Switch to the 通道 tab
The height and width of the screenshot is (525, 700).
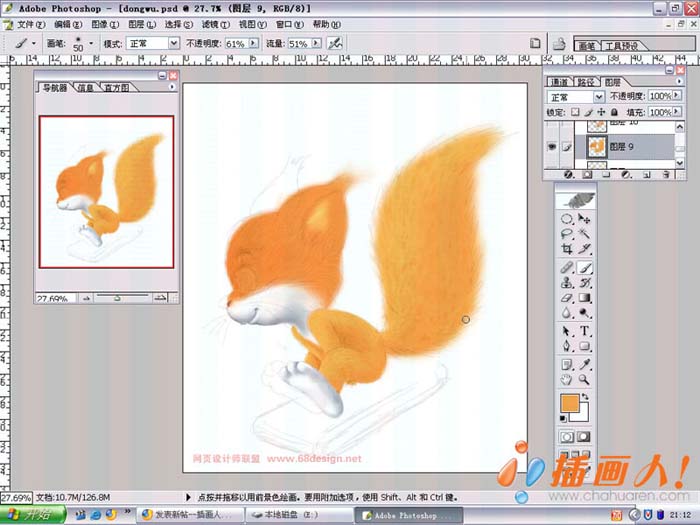pos(559,82)
